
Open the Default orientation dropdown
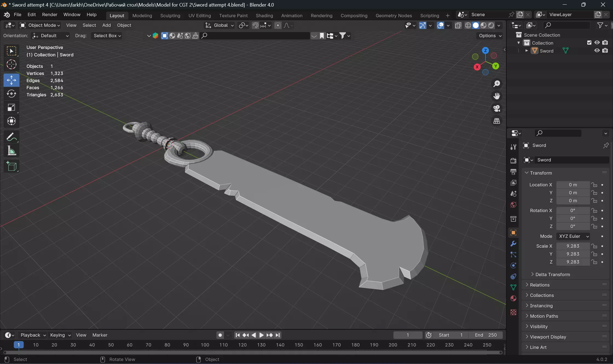(50, 36)
